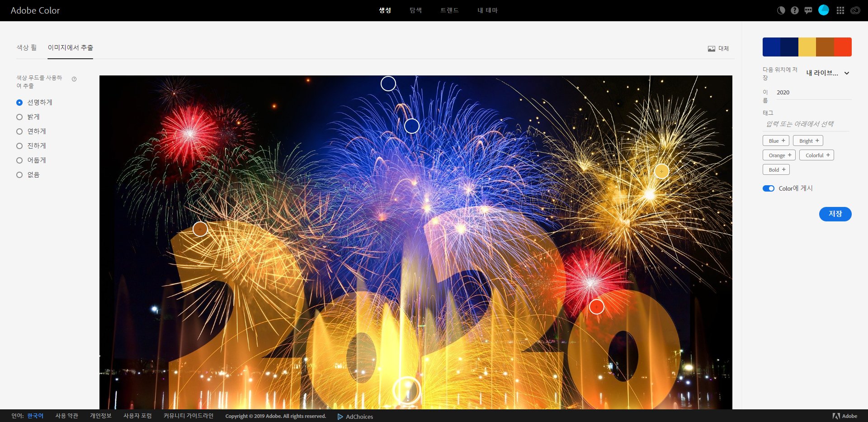Open the Creative Cloud icon
The image size is (868, 422).
click(x=855, y=10)
